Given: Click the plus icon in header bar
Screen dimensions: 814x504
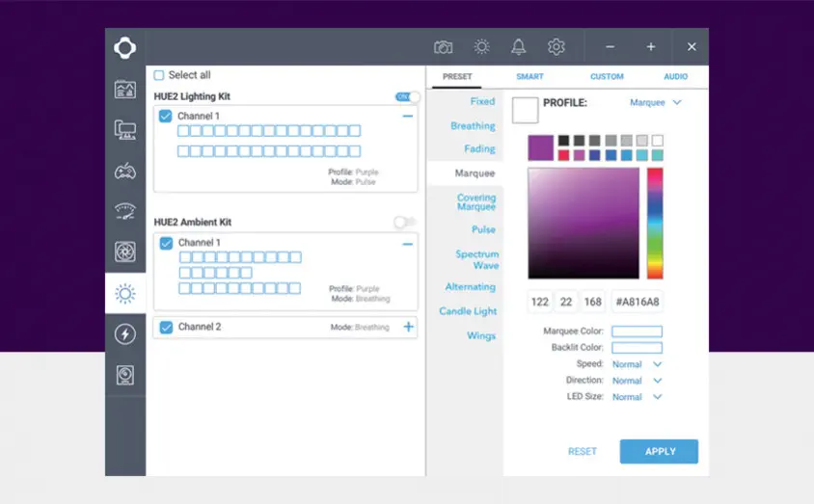Looking at the screenshot, I should point(650,46).
